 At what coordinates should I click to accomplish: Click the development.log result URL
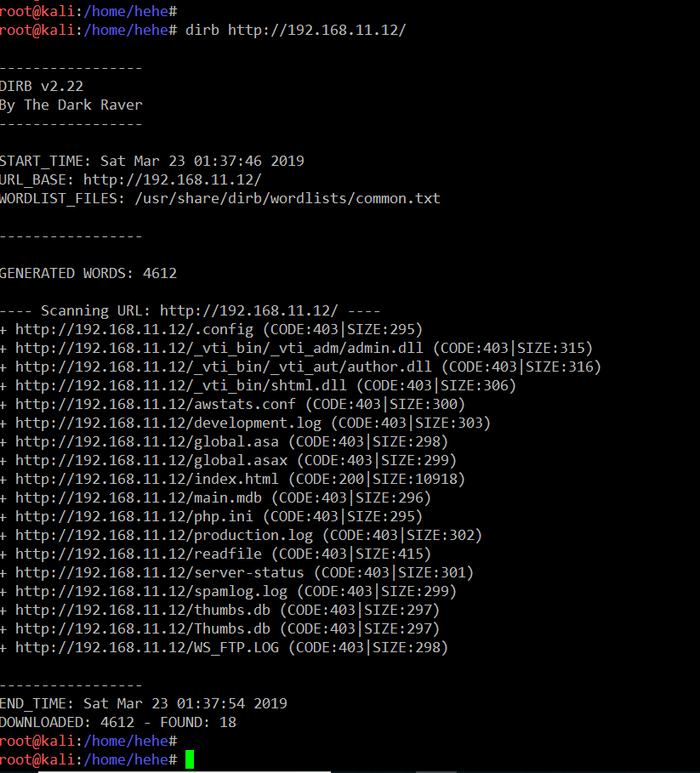168,423
